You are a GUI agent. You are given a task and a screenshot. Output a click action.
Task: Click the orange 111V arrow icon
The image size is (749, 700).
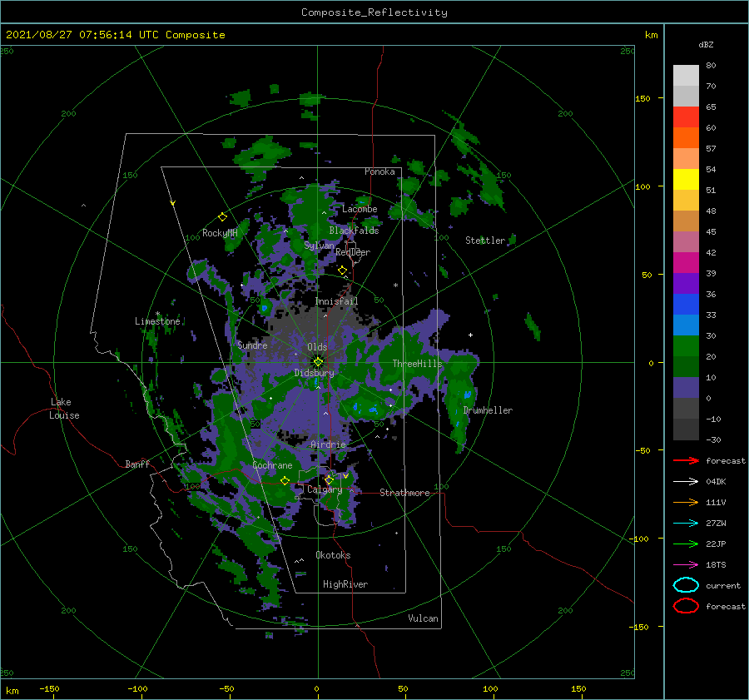(686, 502)
